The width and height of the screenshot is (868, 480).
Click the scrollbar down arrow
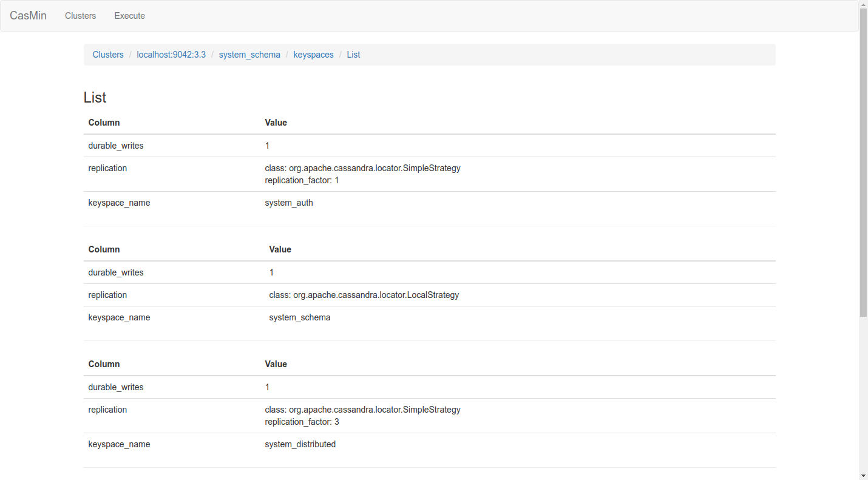(864, 475)
